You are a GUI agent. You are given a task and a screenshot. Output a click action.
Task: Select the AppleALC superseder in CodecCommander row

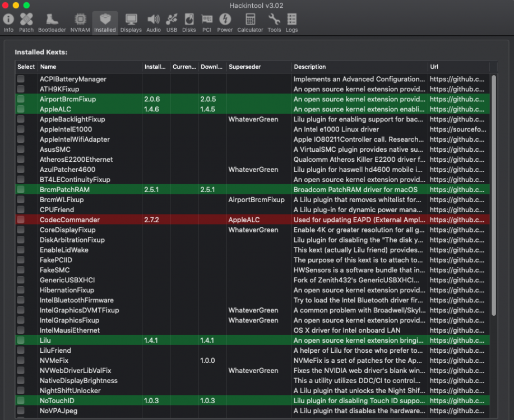coord(244,220)
